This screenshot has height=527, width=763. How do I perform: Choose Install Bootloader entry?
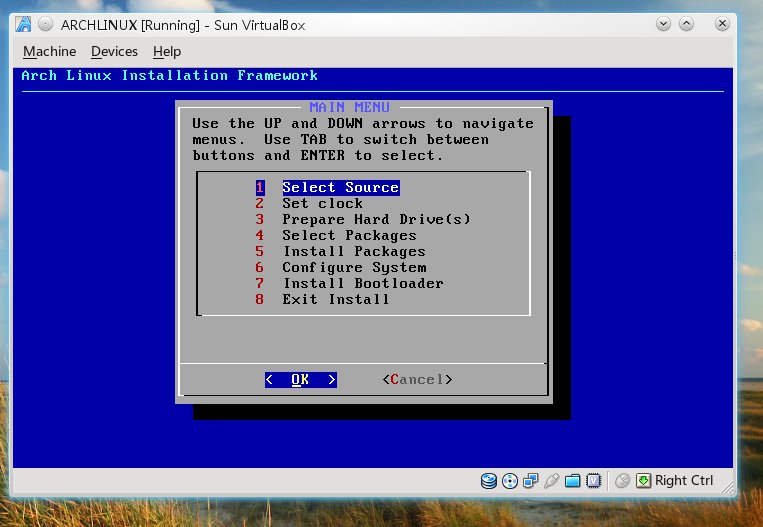tap(349, 284)
